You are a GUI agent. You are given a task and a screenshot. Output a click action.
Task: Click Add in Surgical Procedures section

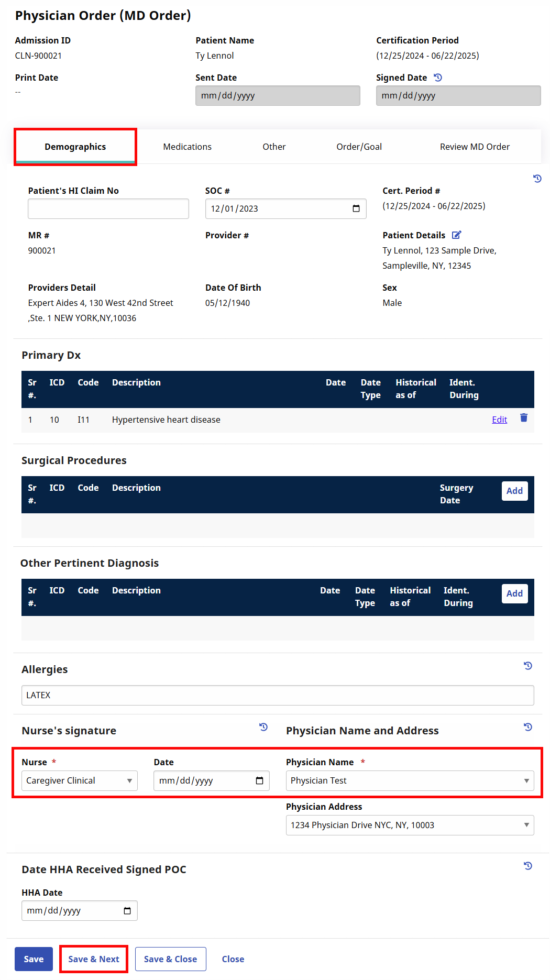pos(514,491)
